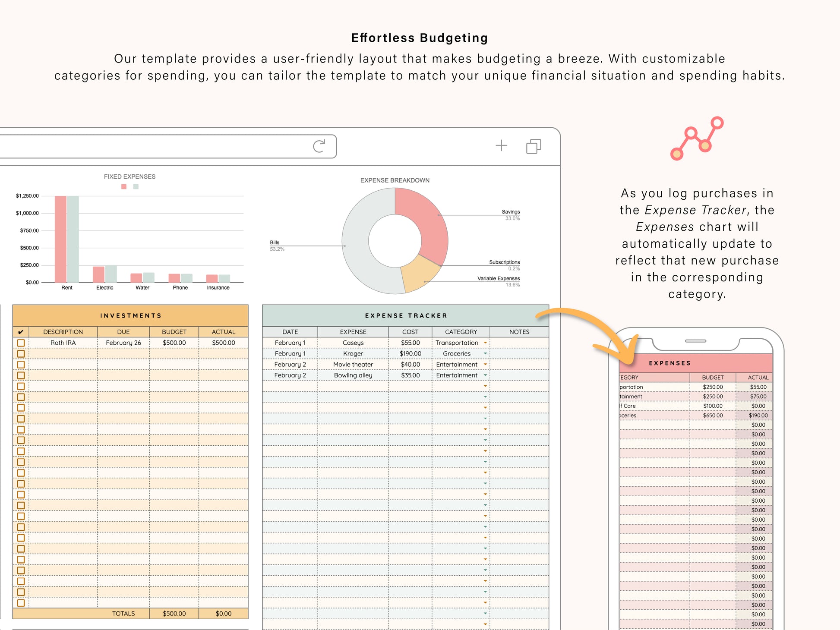Click the pink legend swatch under Fixed Expenses
Viewport: 840px width, 630px height.
tap(124, 186)
